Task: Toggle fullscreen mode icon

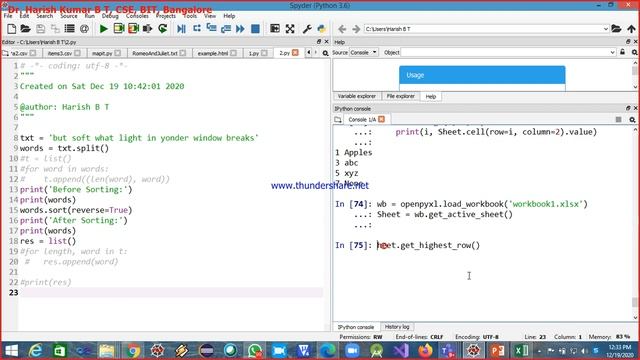Action: 290,29
